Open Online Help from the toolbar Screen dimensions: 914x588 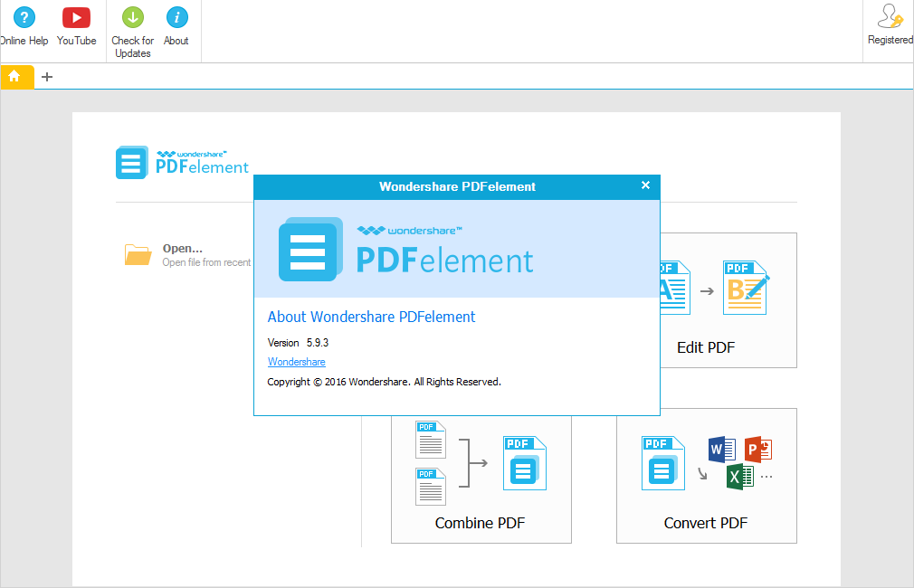(x=24, y=16)
